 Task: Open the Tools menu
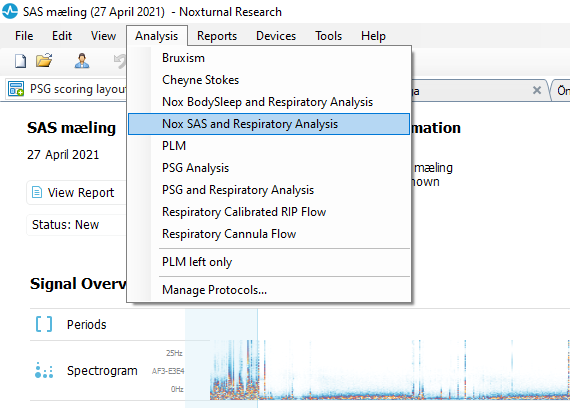(x=328, y=36)
